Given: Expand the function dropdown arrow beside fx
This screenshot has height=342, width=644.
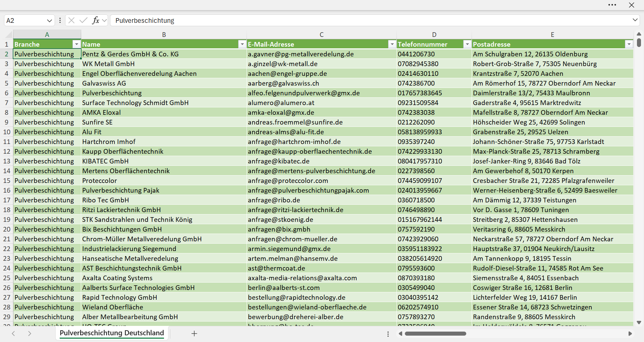Looking at the screenshot, I should pyautogui.click(x=104, y=20).
